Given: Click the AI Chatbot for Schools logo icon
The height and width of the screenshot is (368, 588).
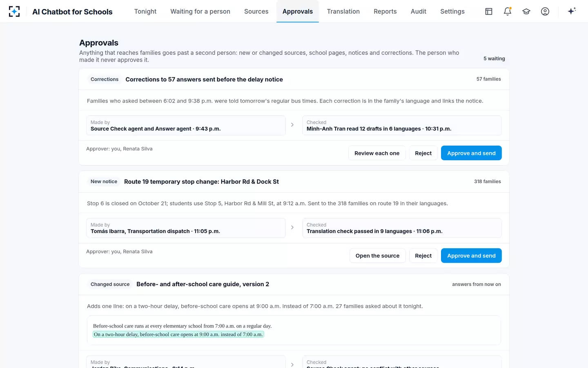Looking at the screenshot, I should point(14,11).
